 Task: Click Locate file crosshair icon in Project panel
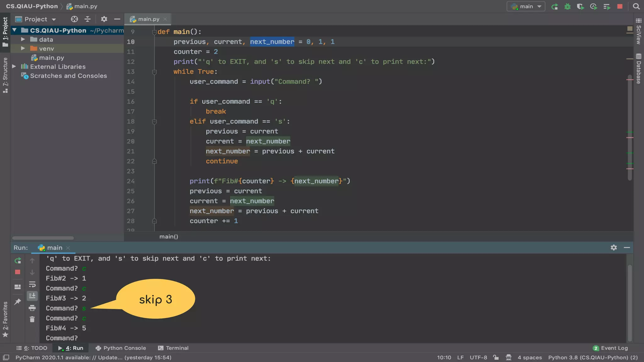[x=74, y=19]
